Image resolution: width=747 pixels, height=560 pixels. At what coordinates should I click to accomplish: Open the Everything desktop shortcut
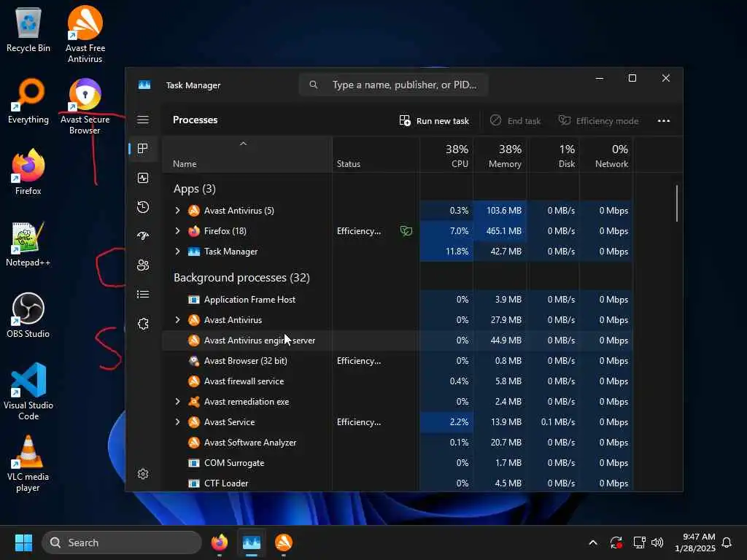(28, 101)
